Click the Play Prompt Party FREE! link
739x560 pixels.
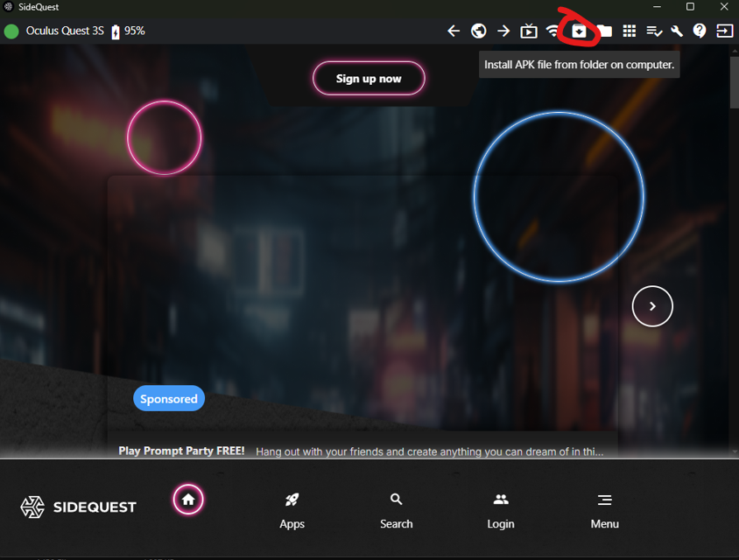(181, 451)
